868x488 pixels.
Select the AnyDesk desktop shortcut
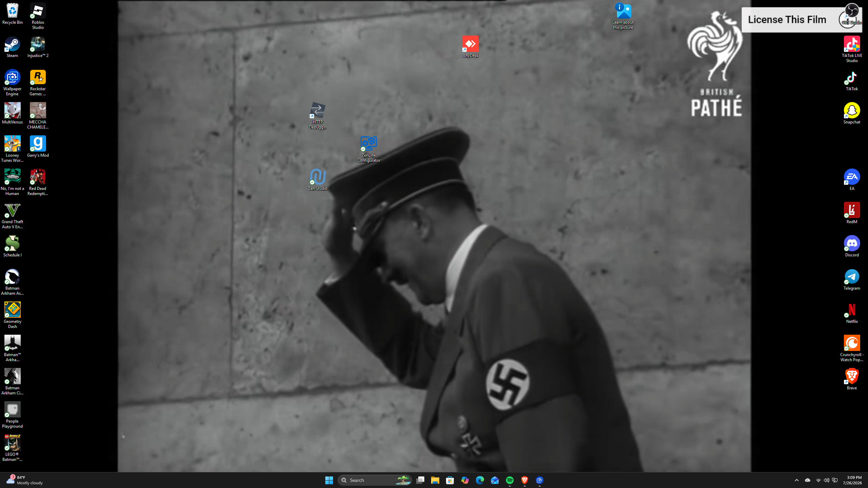point(470,47)
